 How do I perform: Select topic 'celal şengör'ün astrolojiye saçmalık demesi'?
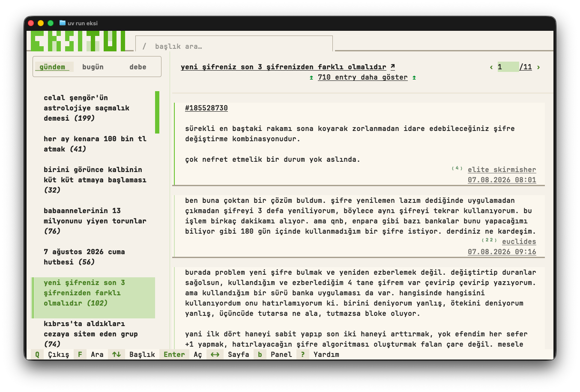[x=93, y=108]
